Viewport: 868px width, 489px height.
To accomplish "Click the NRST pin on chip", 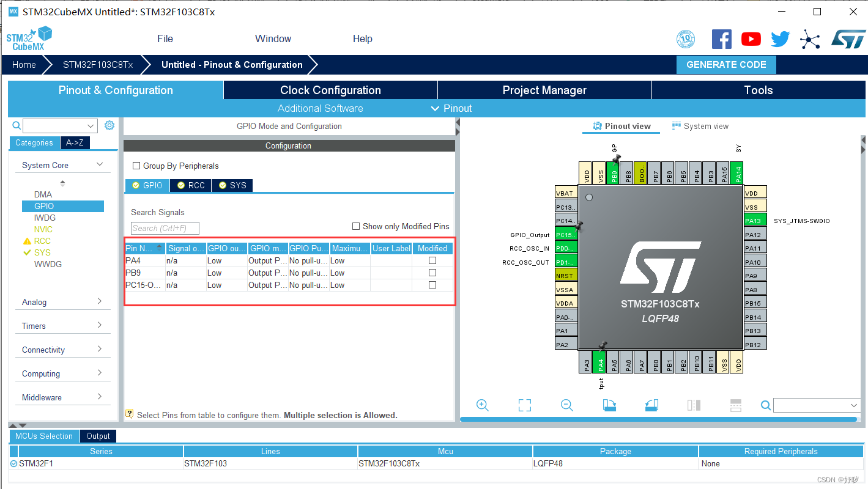I will 566,276.
